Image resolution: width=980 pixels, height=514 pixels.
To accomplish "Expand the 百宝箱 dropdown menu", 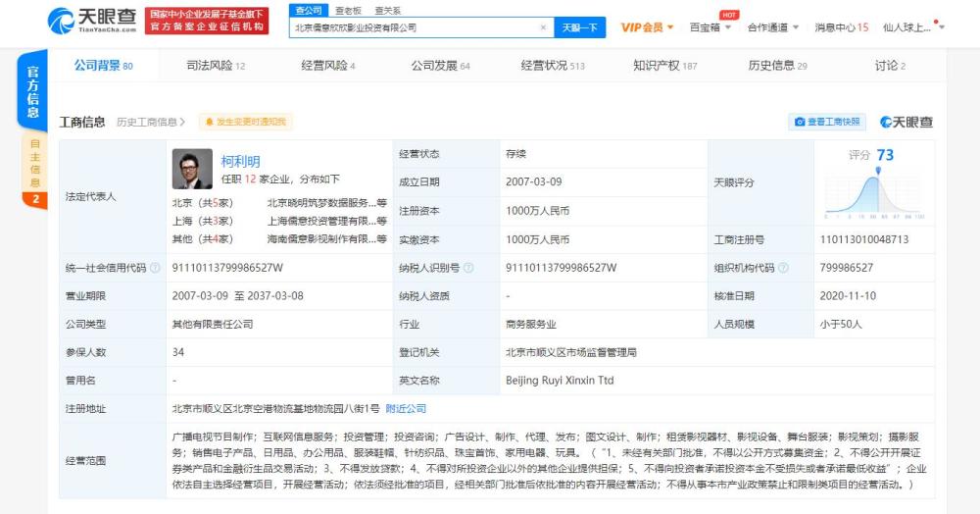I will 710,27.
